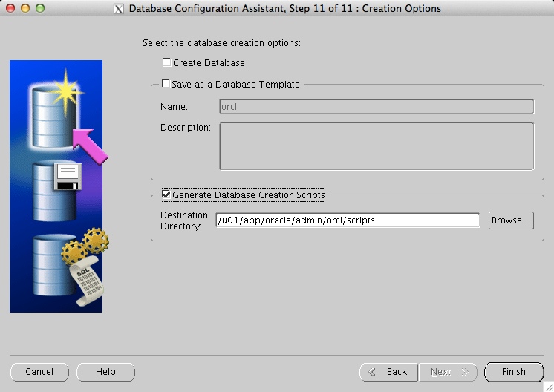Click the X11 icon in the title bar
The width and height of the screenshot is (554, 392).
[x=119, y=9]
